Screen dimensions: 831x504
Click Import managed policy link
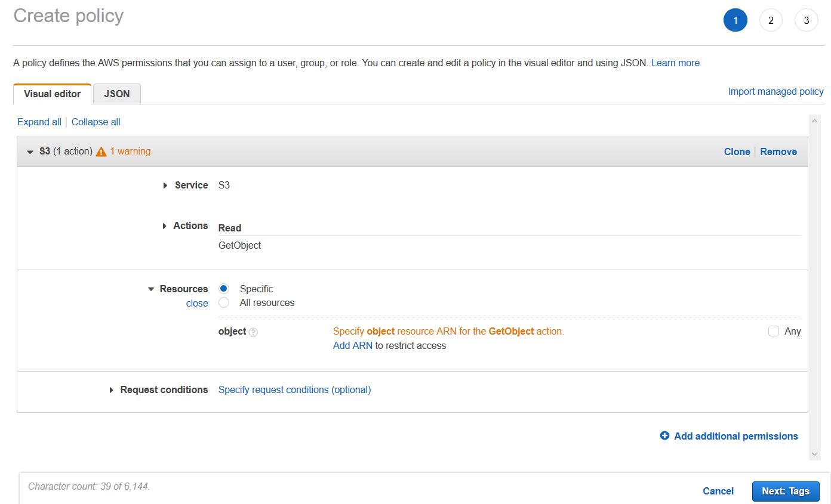coord(775,91)
